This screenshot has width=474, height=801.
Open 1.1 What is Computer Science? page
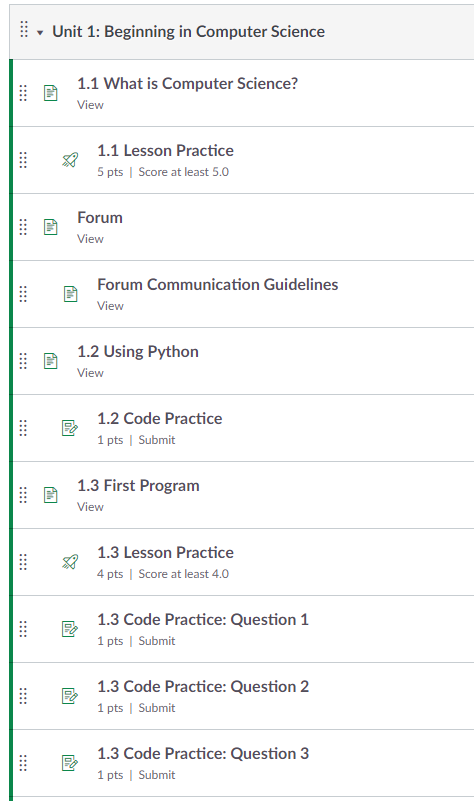187,84
